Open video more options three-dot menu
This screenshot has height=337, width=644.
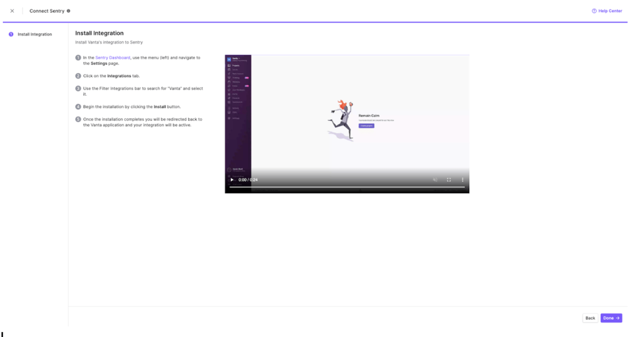(463, 180)
